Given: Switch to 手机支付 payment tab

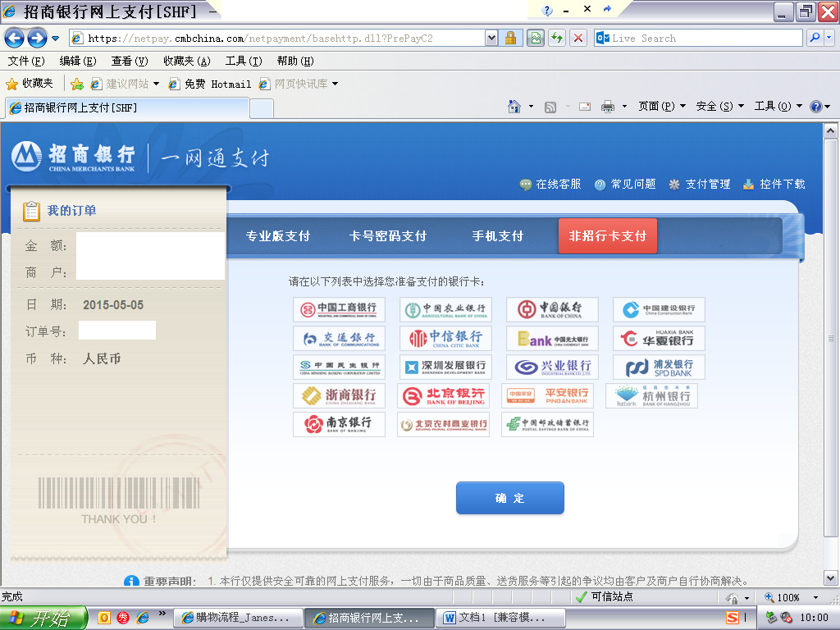Looking at the screenshot, I should click(x=498, y=236).
